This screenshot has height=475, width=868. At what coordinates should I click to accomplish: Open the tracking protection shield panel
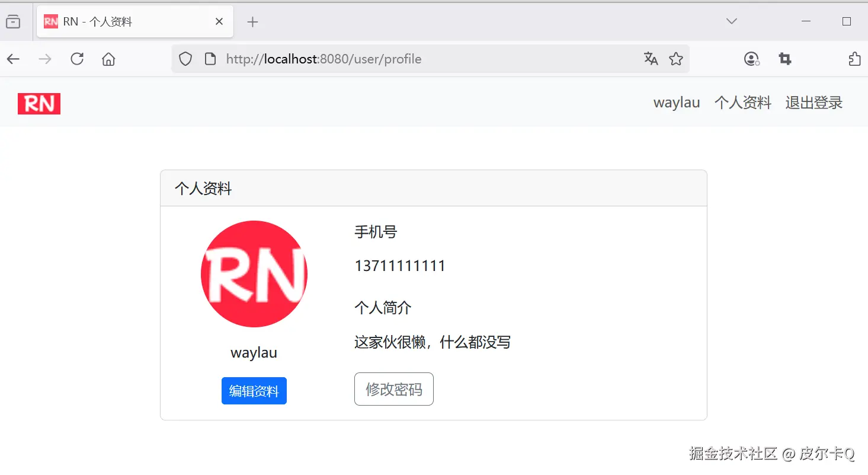pos(185,59)
